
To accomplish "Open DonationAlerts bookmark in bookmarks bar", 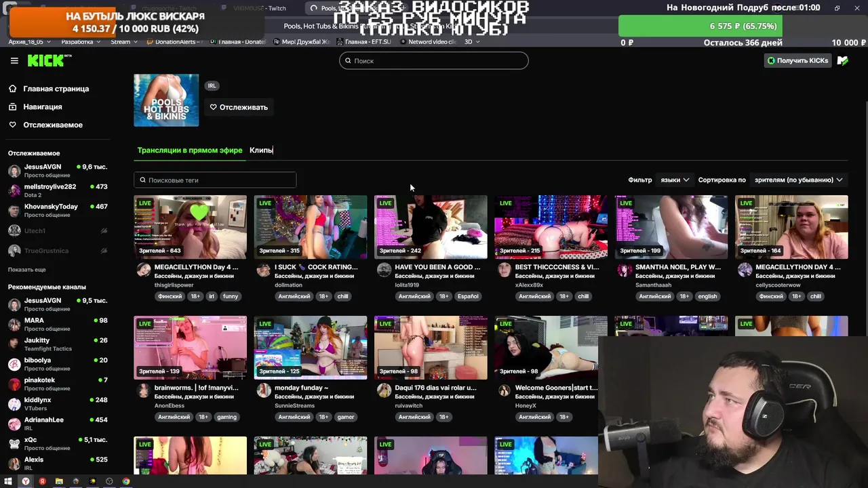I will [175, 41].
